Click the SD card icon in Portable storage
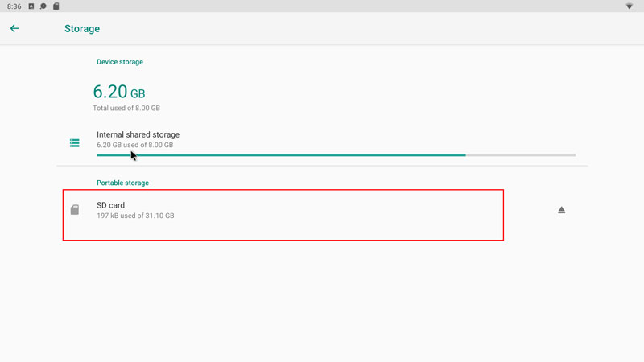Viewport: 644px width, 362px height. click(75, 210)
